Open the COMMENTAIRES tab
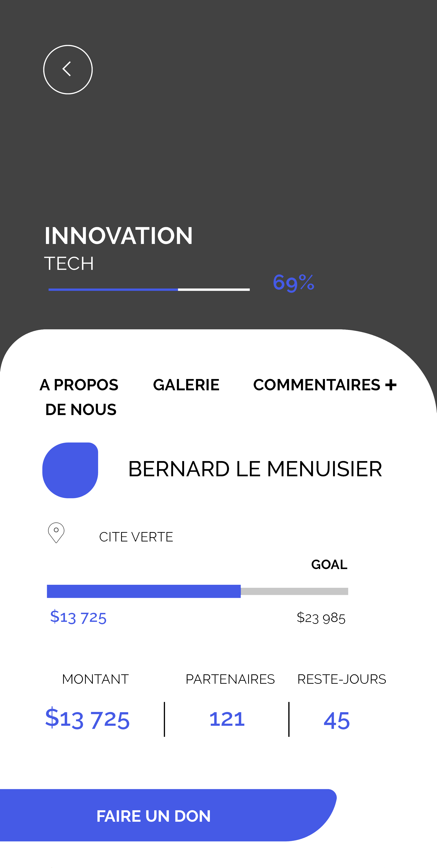 [317, 385]
